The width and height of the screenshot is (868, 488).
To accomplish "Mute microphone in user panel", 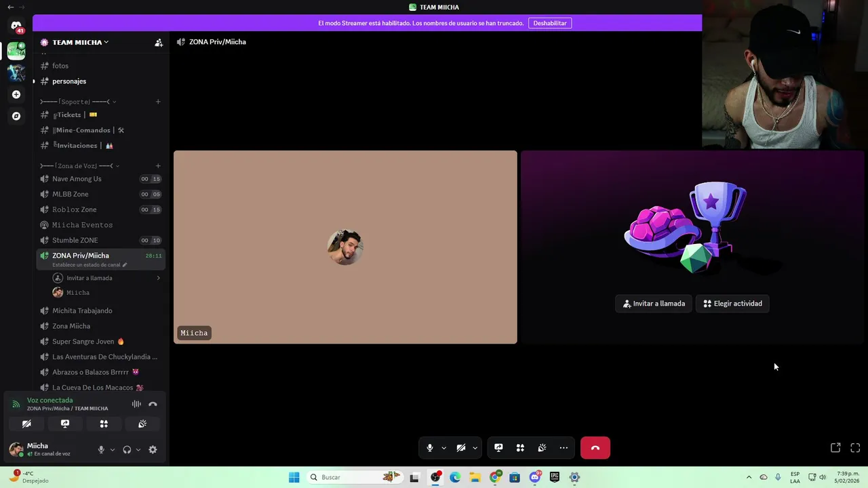I will [x=101, y=449].
